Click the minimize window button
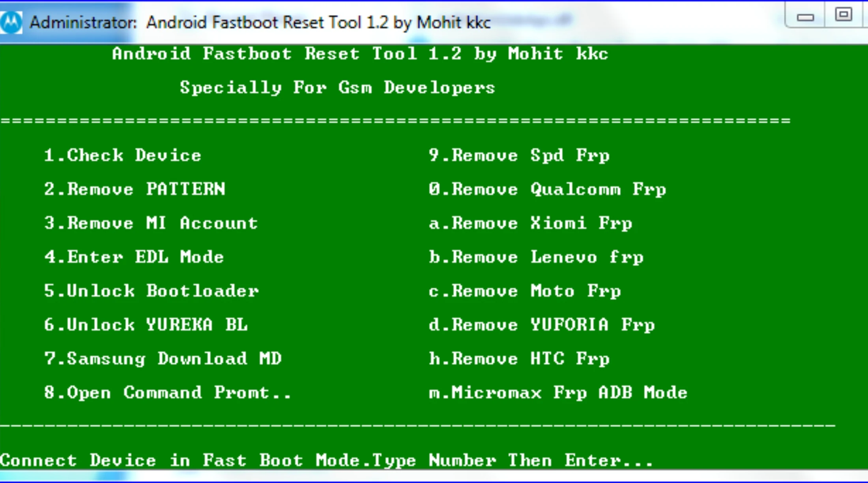The image size is (868, 483). click(x=805, y=17)
